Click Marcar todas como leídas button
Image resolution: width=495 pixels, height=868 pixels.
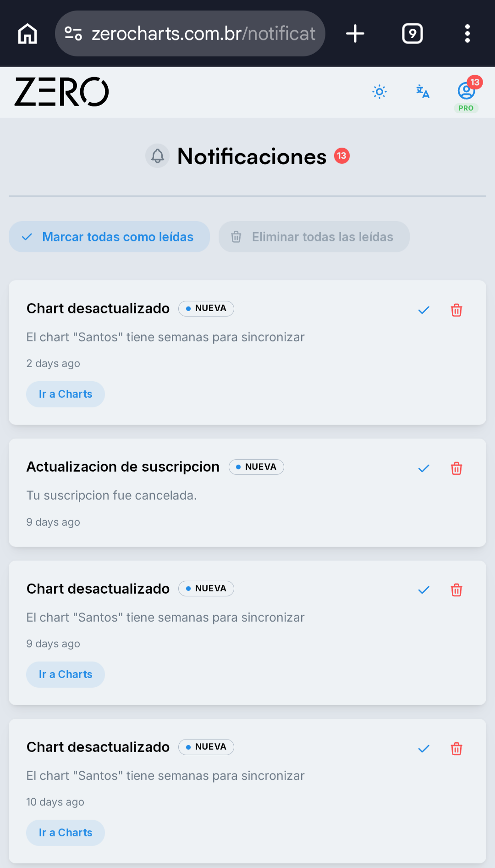click(x=109, y=237)
